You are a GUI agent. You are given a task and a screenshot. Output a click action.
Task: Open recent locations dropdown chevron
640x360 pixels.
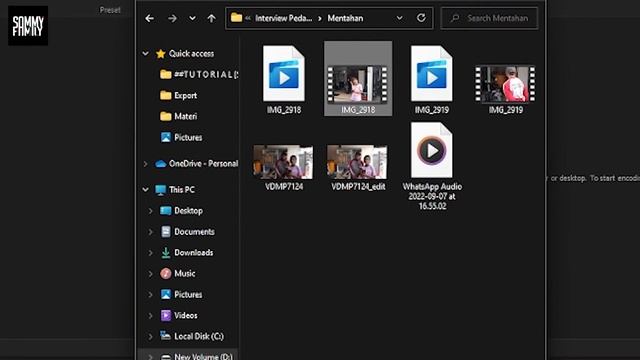tap(192, 18)
